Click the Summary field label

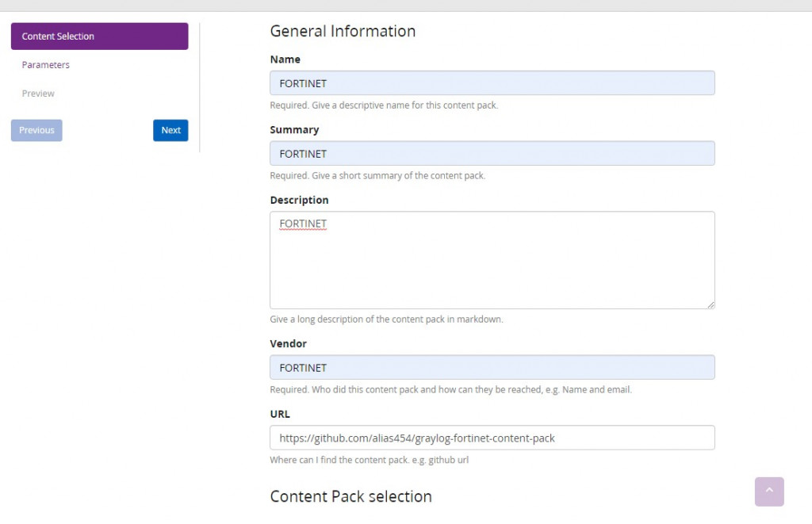294,130
